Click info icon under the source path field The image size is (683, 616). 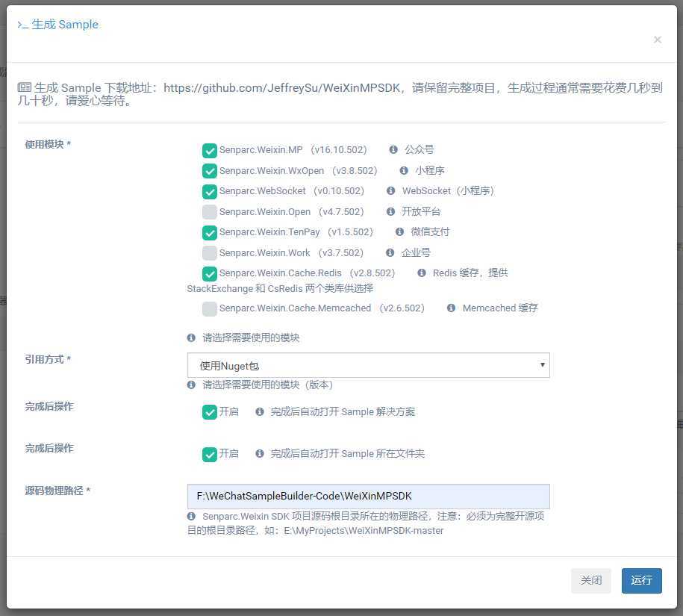[x=191, y=516]
